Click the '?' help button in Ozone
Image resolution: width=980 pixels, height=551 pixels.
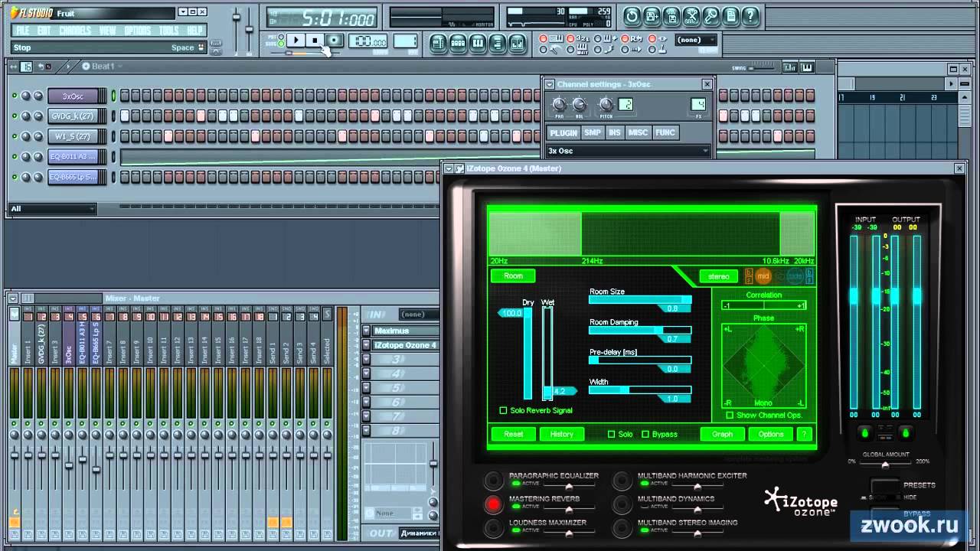804,434
